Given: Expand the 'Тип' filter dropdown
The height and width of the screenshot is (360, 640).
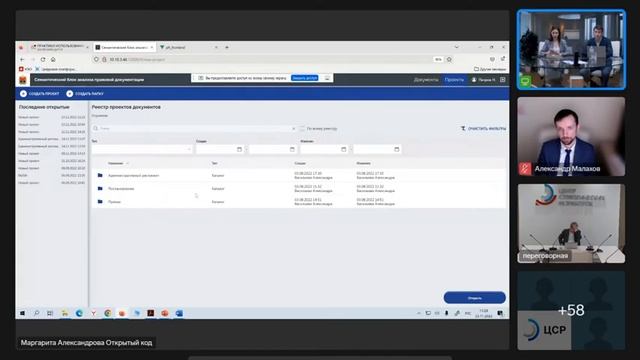Looking at the screenshot, I should pyautogui.click(x=189, y=149).
